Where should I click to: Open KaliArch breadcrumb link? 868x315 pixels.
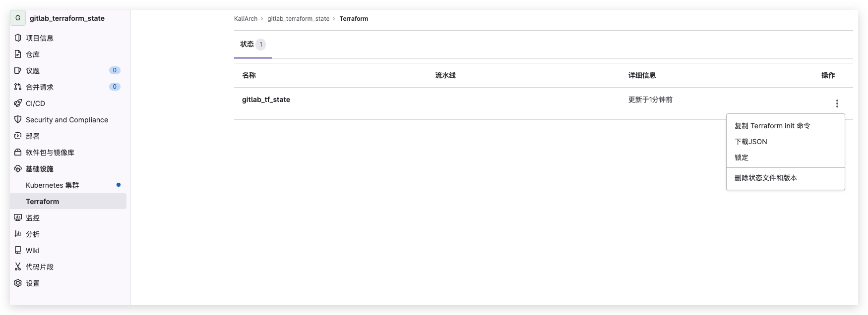(x=246, y=19)
